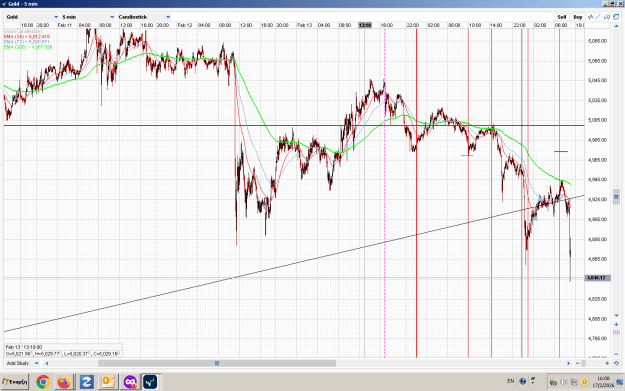Viewport: 625px width, 391px height.
Task: Click the Gold (Candlestick) legend label
Action: (x=23, y=31)
